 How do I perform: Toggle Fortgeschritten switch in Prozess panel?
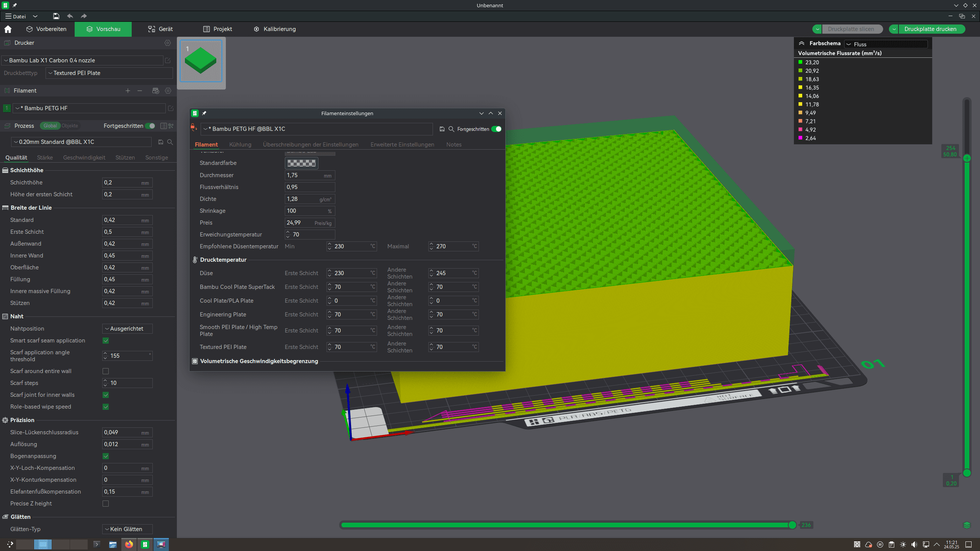[x=150, y=126]
